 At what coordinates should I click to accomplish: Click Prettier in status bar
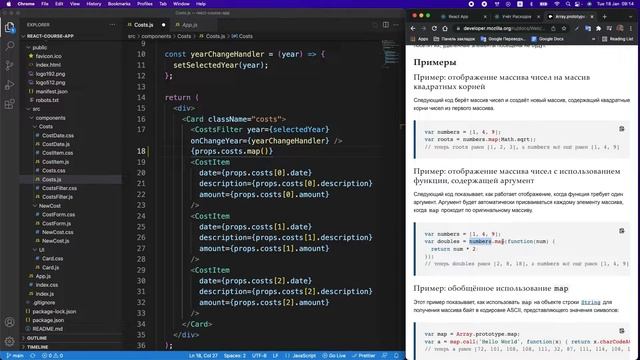point(363,356)
